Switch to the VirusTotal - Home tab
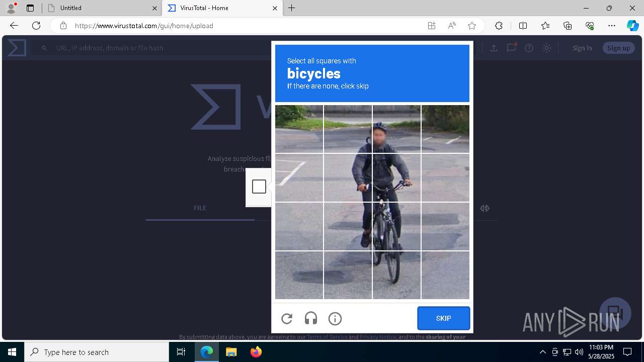This screenshot has height=362, width=644. pos(222,8)
